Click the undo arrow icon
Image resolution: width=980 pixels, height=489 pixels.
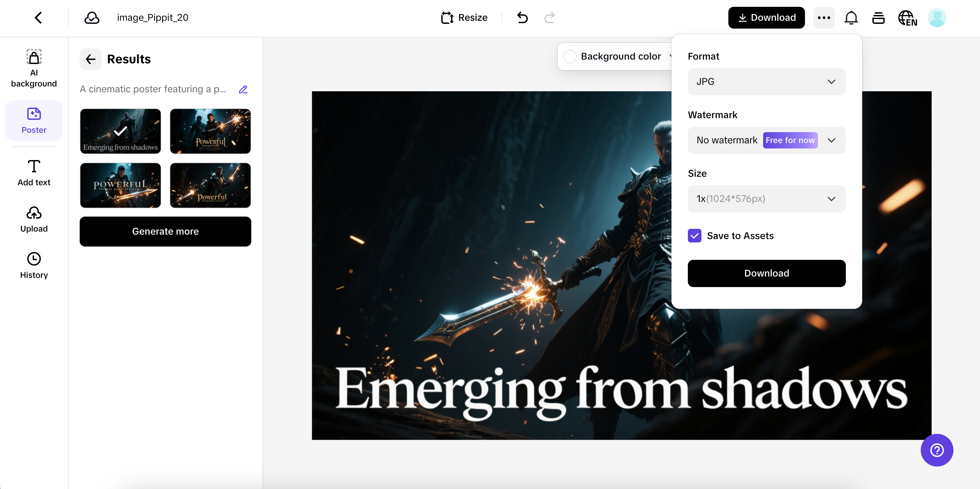522,17
